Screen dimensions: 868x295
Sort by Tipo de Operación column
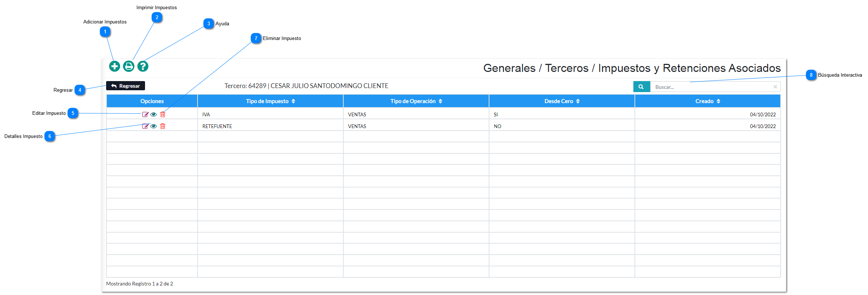coord(416,101)
